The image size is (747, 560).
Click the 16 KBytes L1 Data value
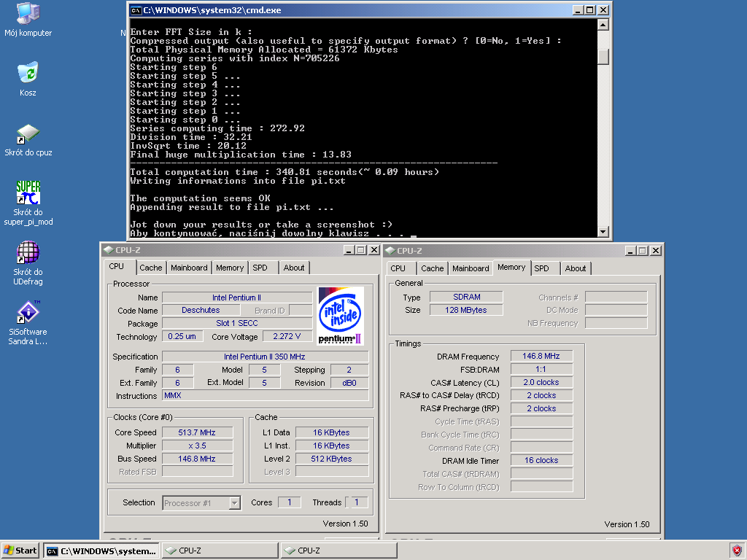click(x=332, y=432)
